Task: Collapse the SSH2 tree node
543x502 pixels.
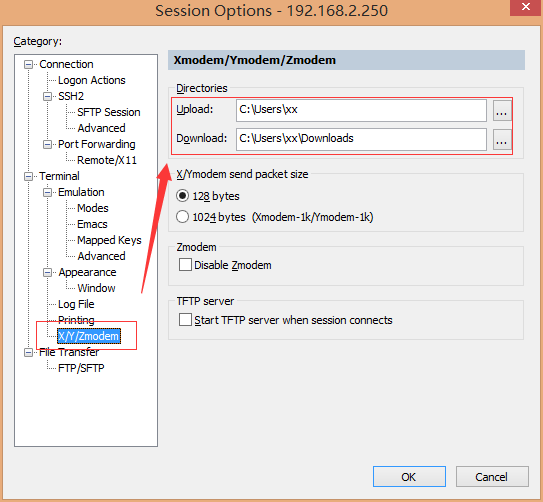Action: [47, 96]
